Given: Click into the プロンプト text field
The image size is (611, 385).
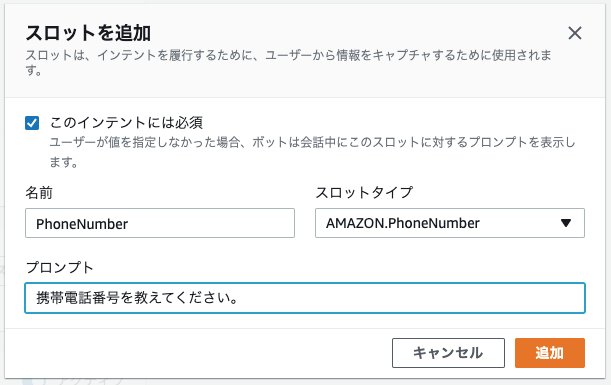Looking at the screenshot, I should pos(305,298).
